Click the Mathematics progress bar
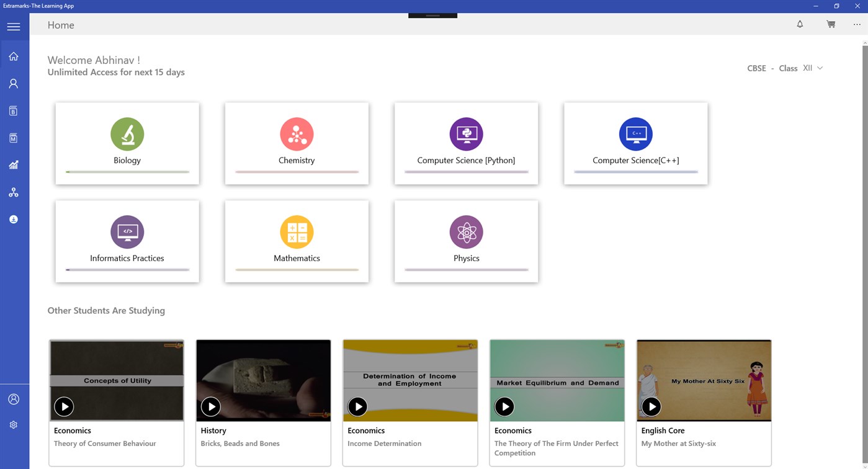This screenshot has height=469, width=868. 297,270
